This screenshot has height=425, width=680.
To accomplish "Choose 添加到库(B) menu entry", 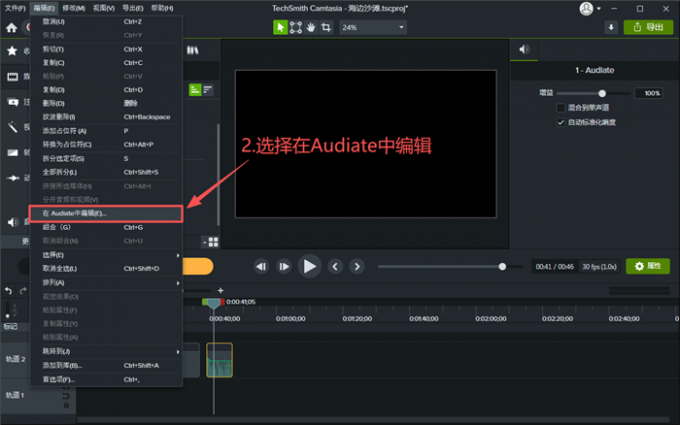I will coord(106,366).
